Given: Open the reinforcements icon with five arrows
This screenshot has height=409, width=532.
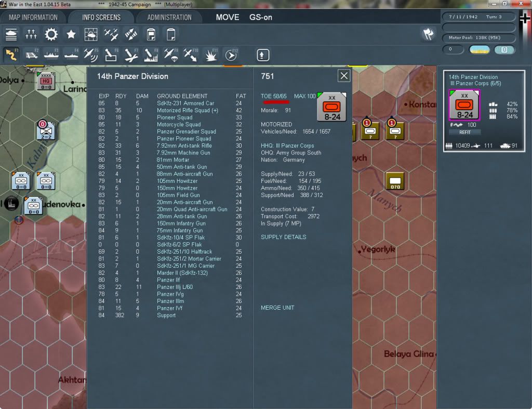Looking at the screenshot, I should click(x=31, y=34).
